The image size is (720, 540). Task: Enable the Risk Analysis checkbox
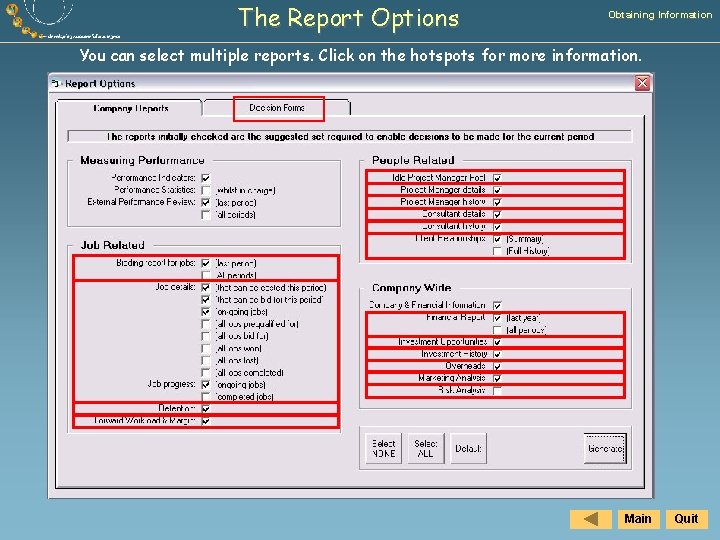[497, 390]
